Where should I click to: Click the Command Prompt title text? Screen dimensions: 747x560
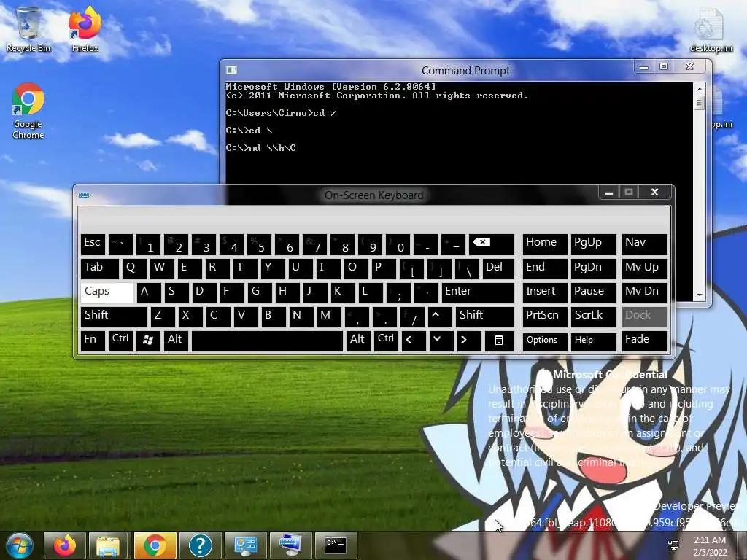[x=465, y=71]
